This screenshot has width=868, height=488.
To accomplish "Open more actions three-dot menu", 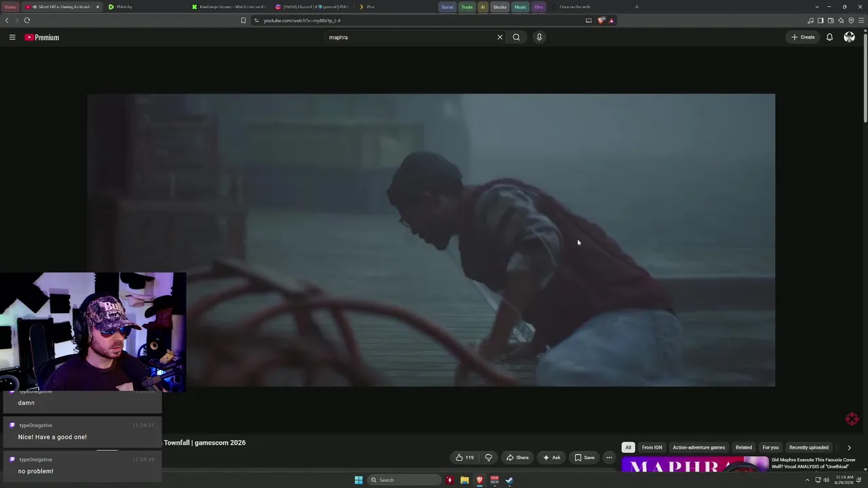I will 609,457.
